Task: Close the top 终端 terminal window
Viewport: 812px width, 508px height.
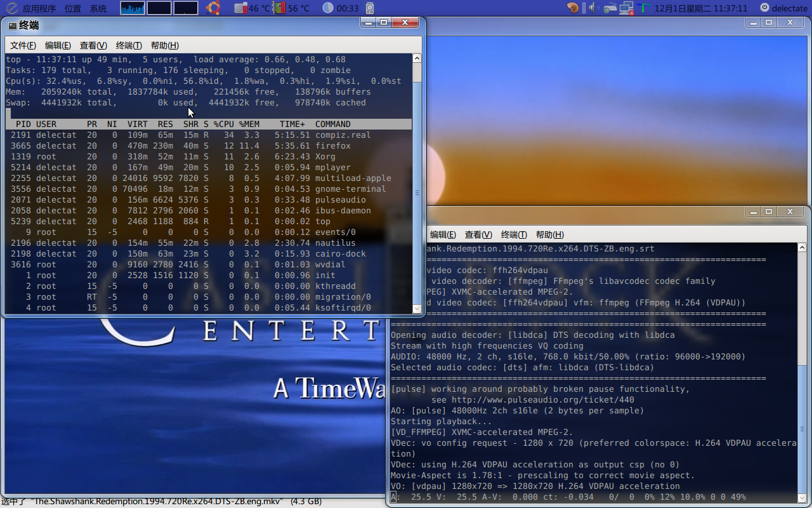Action: coord(405,22)
